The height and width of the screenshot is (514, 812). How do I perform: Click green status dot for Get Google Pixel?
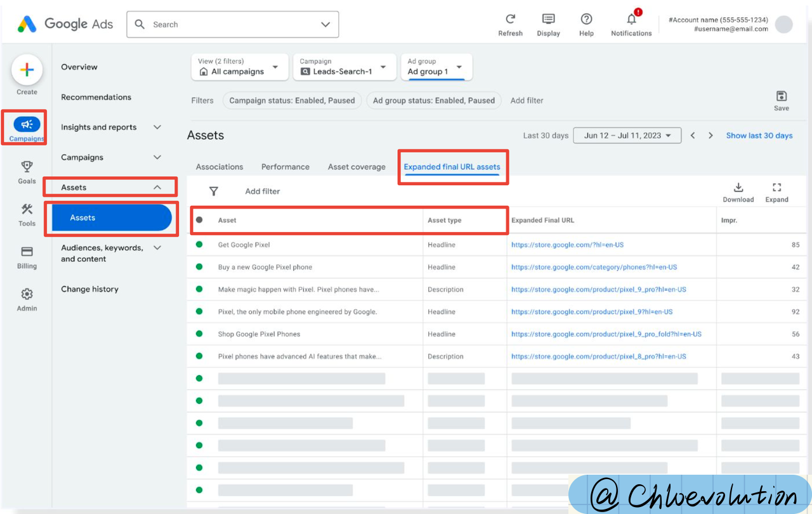click(x=199, y=245)
